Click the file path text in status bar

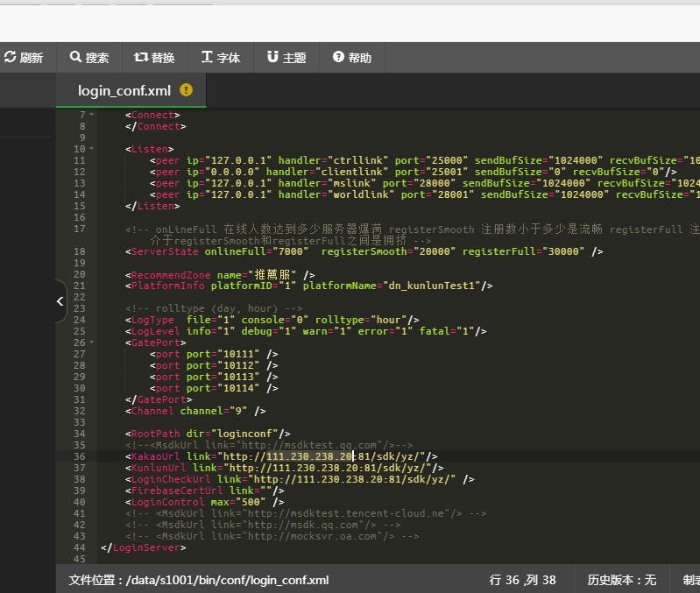[199, 580]
